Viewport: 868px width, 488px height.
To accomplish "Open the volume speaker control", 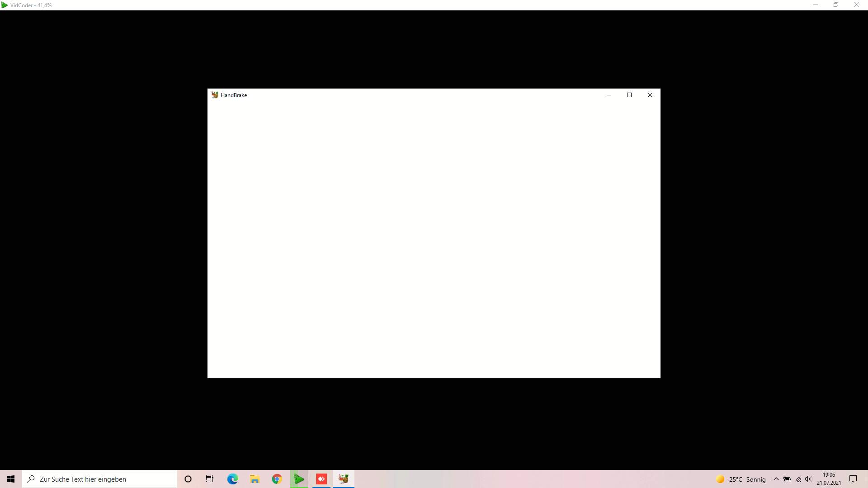I will click(808, 479).
